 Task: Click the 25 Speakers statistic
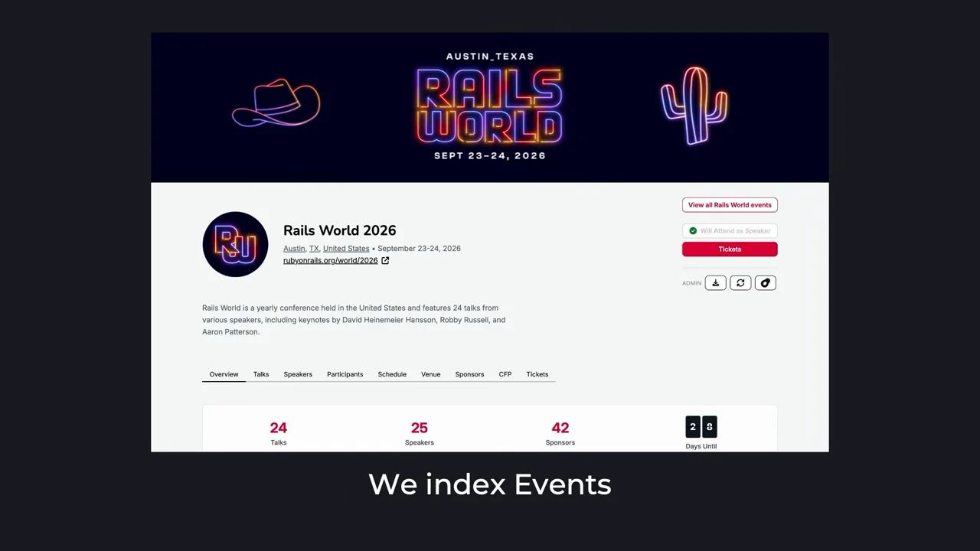coord(420,432)
